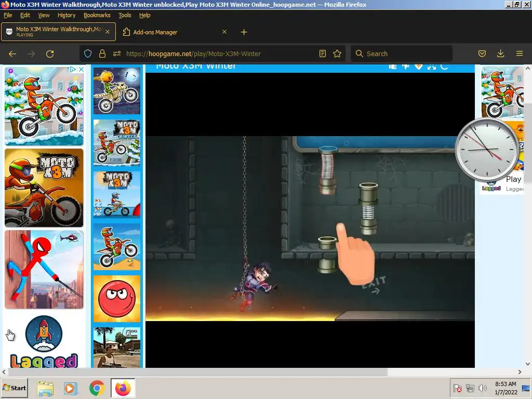Screen dimensions: 532x399
Task: Close the Moto X3M Winter tab
Action: click(x=108, y=32)
